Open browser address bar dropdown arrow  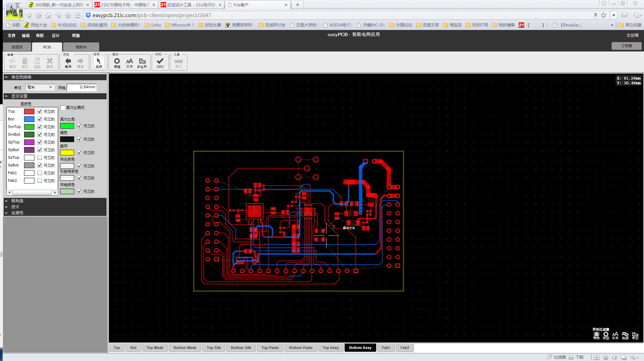click(614, 15)
